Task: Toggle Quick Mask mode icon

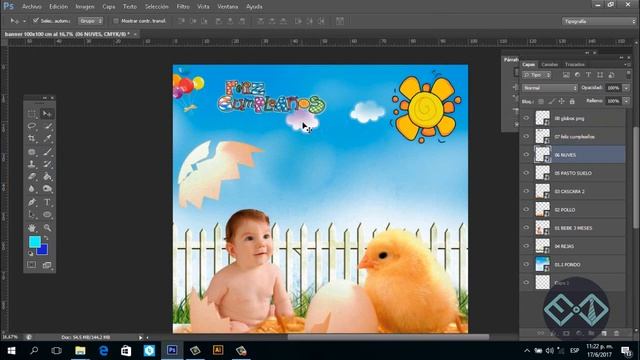Action: [x=31, y=265]
